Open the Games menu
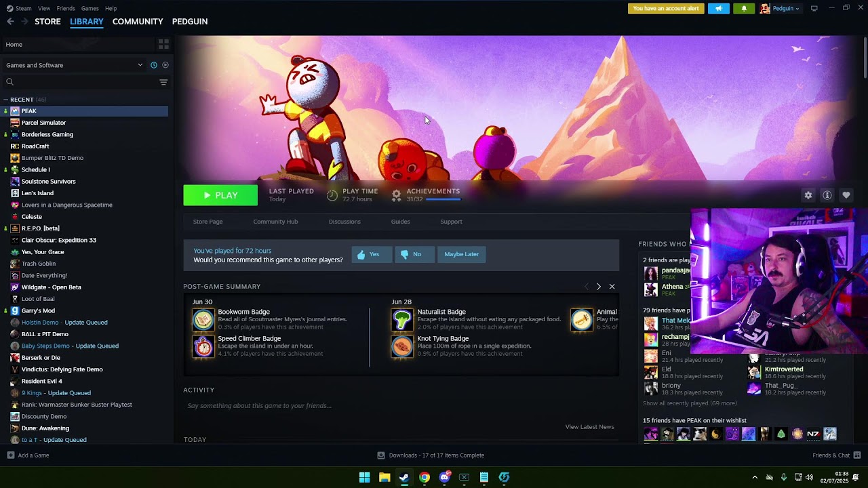 coord(90,8)
